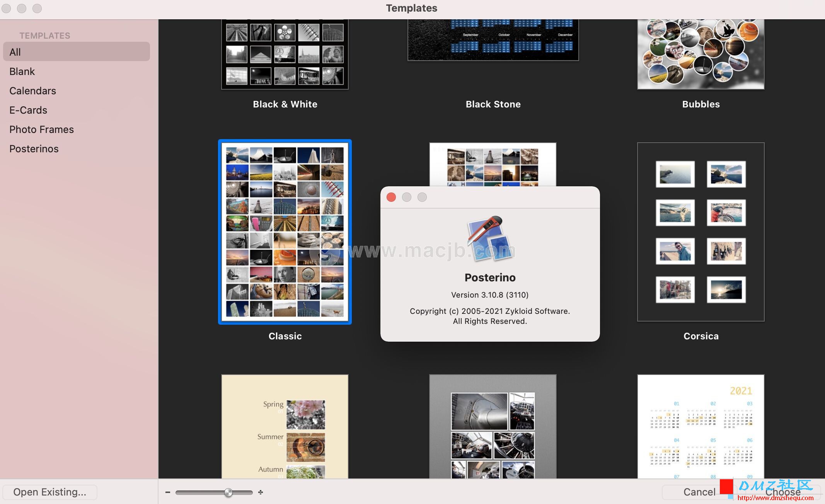Click the Posterino name in About window
Image resolution: width=825 pixels, height=504 pixels.
coord(490,278)
